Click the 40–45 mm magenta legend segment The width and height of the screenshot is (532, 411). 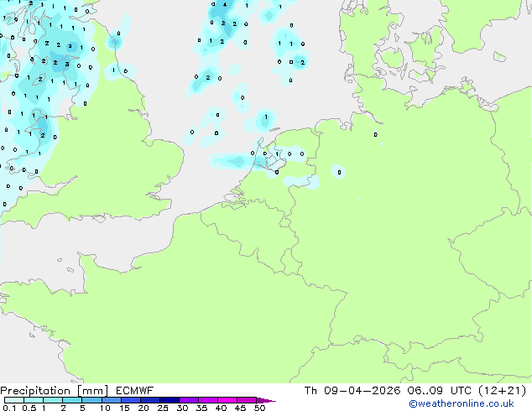click(227, 400)
